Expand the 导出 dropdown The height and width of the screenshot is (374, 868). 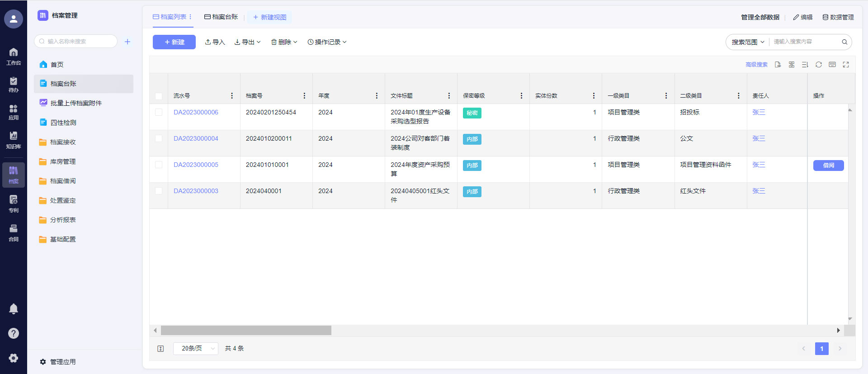point(247,42)
